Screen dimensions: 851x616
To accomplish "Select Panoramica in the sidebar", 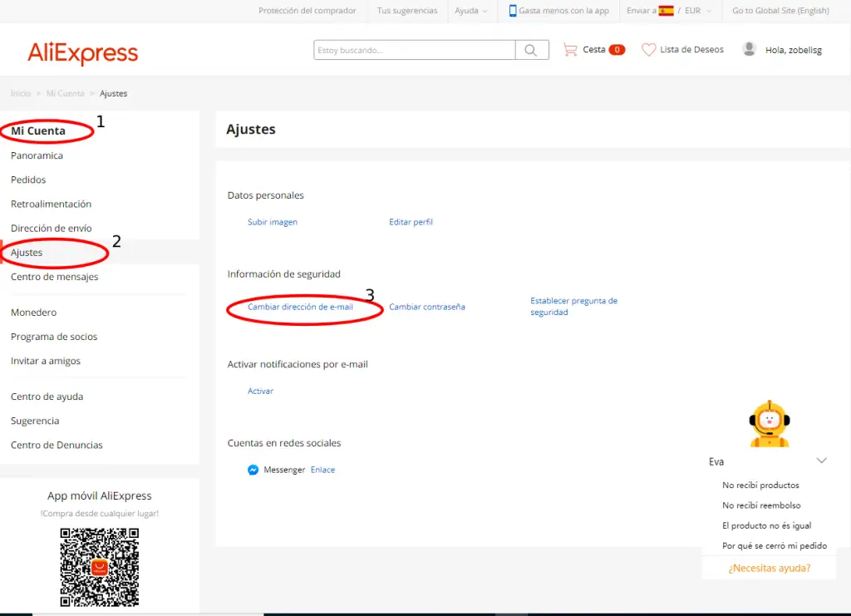I will click(37, 155).
